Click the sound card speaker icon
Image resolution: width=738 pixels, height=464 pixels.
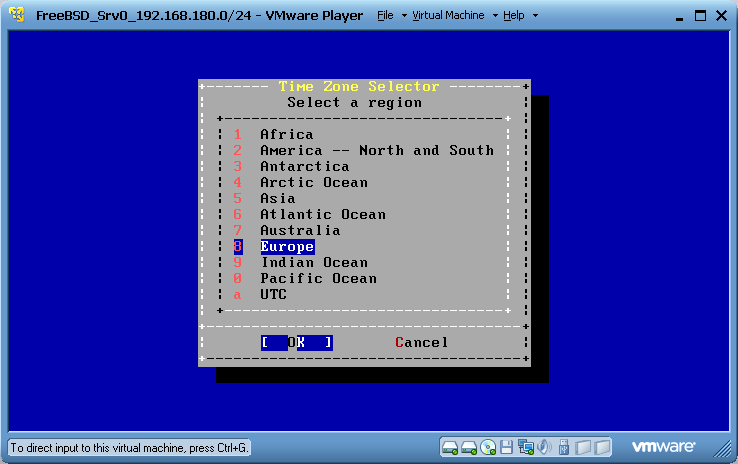545,447
